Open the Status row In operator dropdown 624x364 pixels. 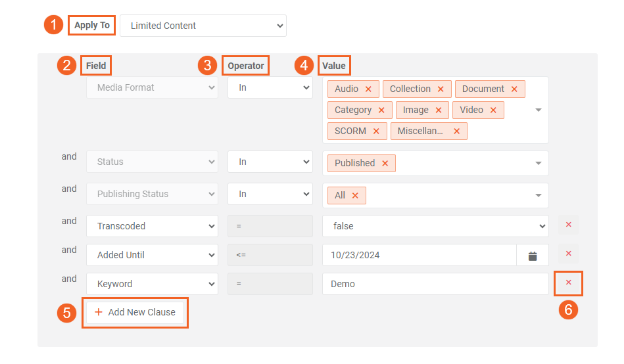(270, 162)
